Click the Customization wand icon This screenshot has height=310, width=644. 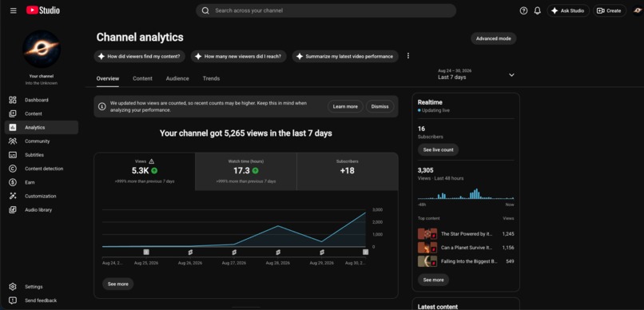13,197
